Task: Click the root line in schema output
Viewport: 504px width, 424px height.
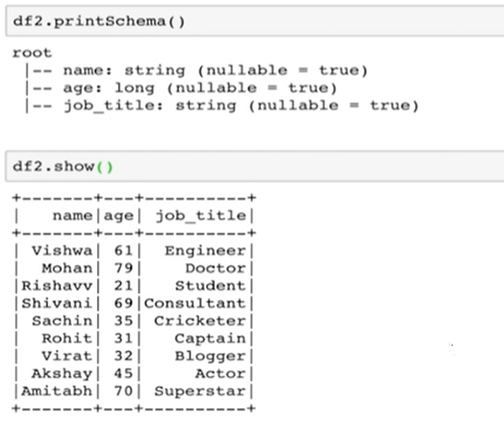Action: click(x=31, y=52)
